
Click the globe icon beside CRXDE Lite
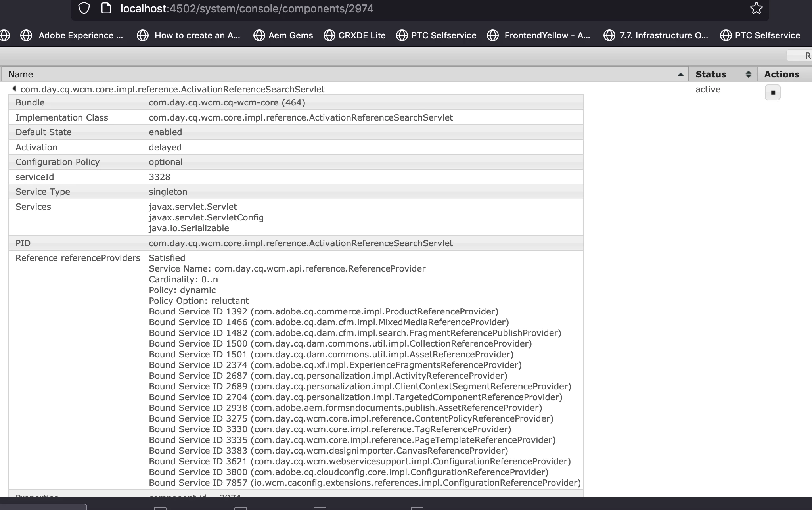tap(329, 35)
